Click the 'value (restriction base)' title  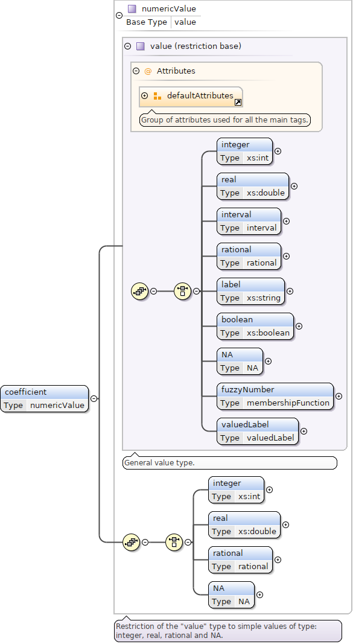pos(196,46)
